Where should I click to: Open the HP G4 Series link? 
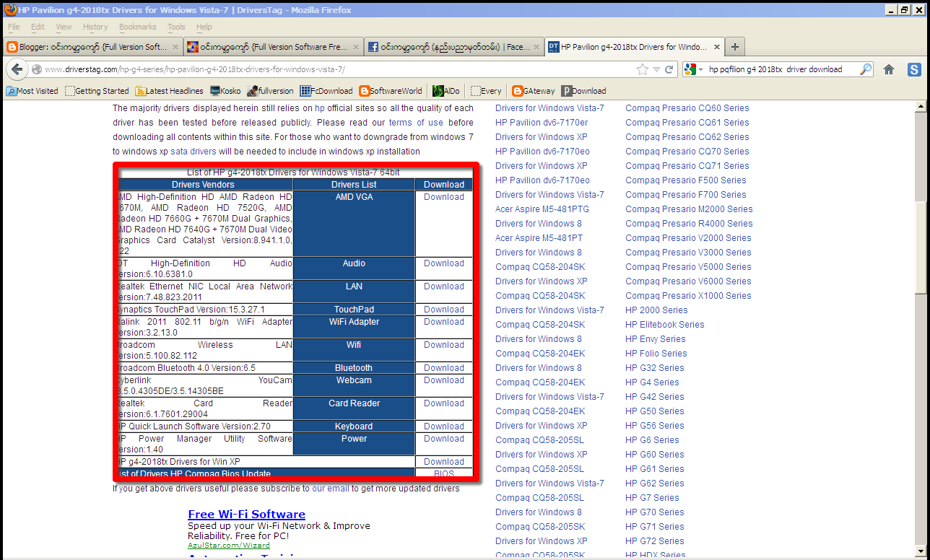point(652,382)
